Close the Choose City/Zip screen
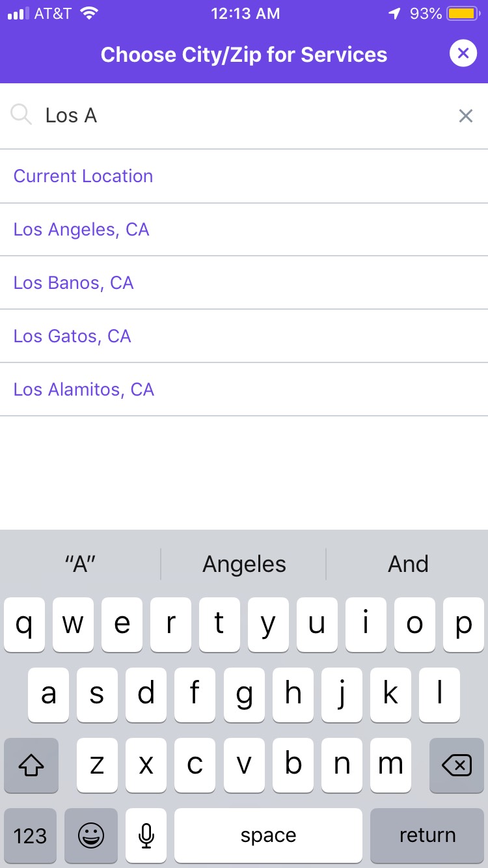Screen dimensions: 488x868 [463, 53]
